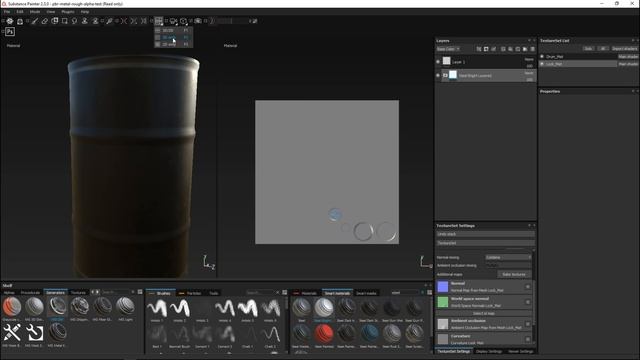Select the Clone tool icon
This screenshot has height=360, width=640.
(x=85, y=21)
